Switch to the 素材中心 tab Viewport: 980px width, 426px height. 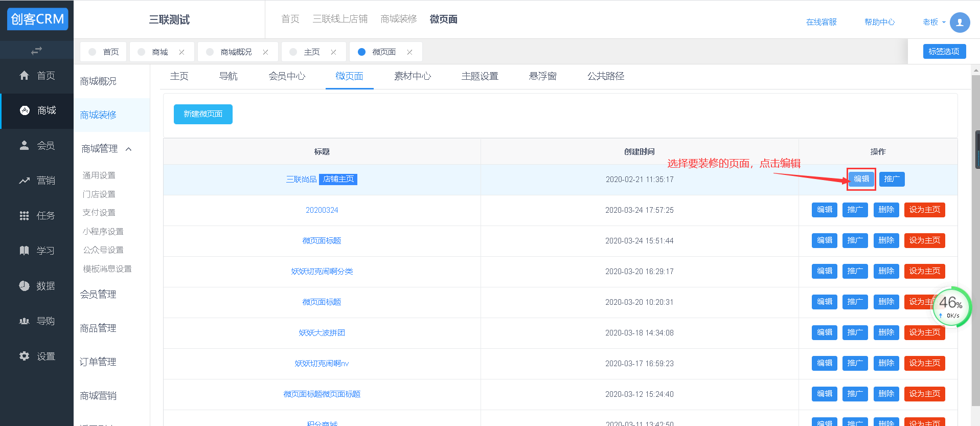pos(412,76)
